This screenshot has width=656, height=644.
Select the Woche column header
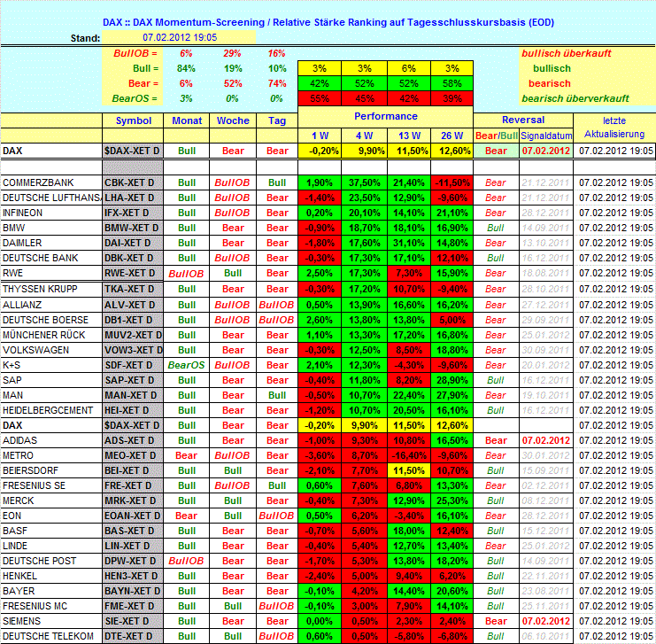[x=232, y=120]
